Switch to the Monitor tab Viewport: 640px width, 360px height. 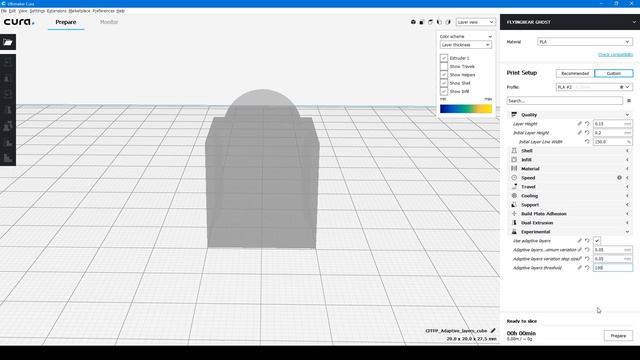(x=109, y=22)
